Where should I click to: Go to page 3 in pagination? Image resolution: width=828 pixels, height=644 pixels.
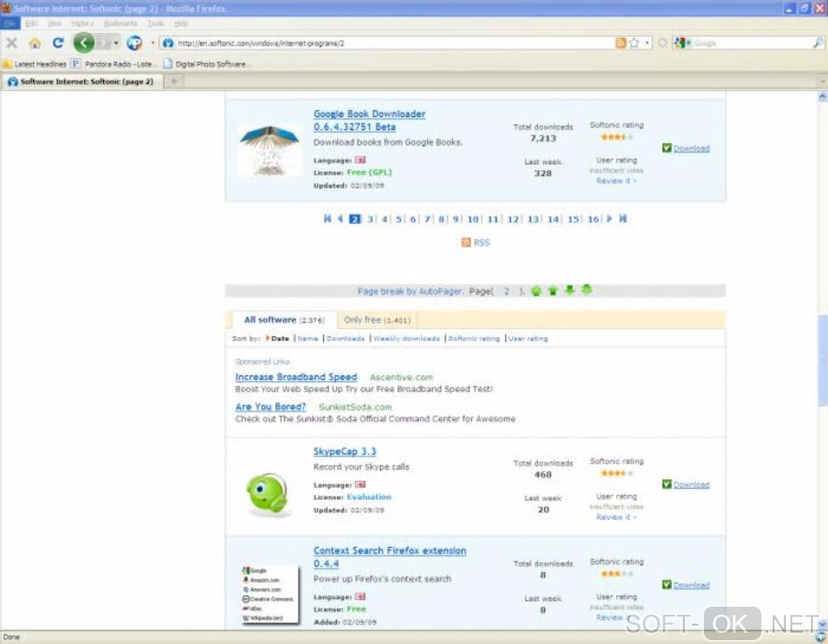[370, 218]
